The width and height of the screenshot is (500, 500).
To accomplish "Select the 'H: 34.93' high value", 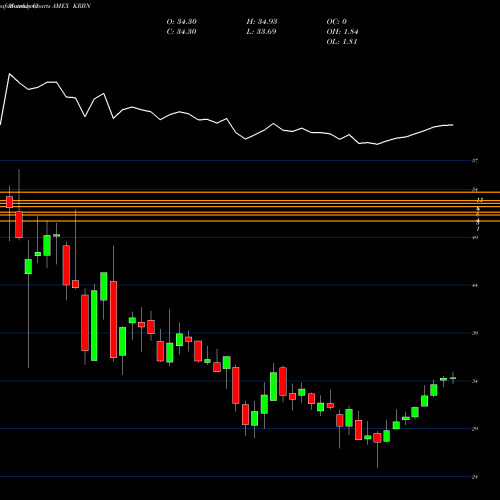I will tap(262, 22).
